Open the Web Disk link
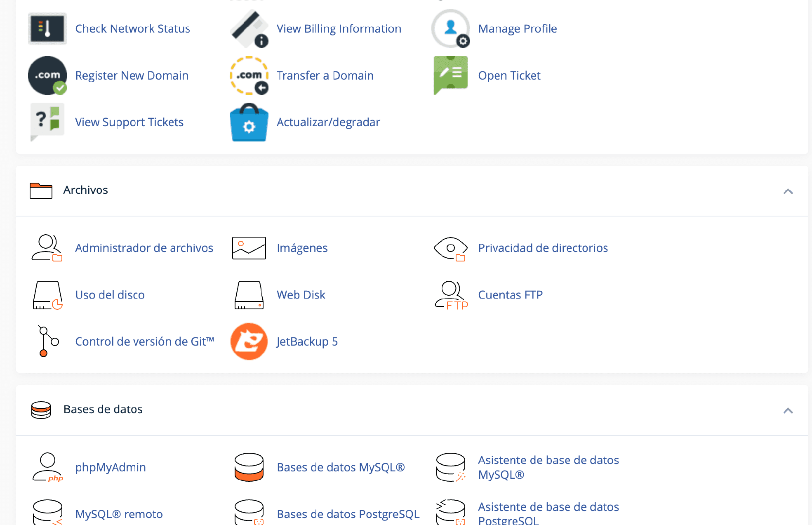The image size is (812, 525). point(301,295)
